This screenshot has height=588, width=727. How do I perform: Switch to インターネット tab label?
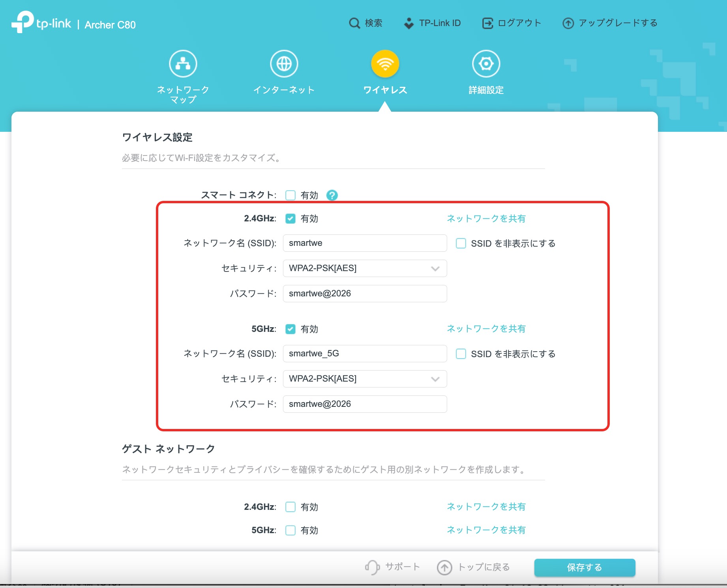[284, 90]
